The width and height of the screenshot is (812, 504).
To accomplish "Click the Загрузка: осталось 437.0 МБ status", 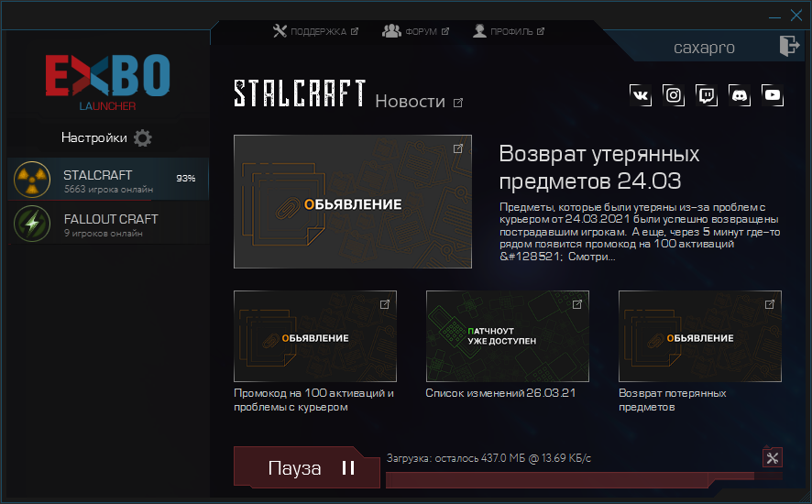I will point(488,458).
